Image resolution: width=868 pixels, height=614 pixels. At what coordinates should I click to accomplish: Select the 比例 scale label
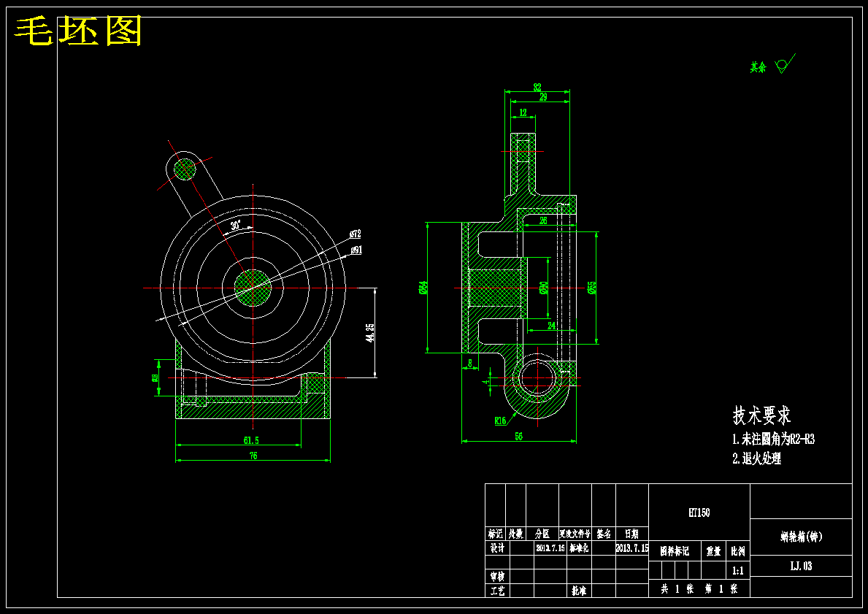click(x=738, y=551)
